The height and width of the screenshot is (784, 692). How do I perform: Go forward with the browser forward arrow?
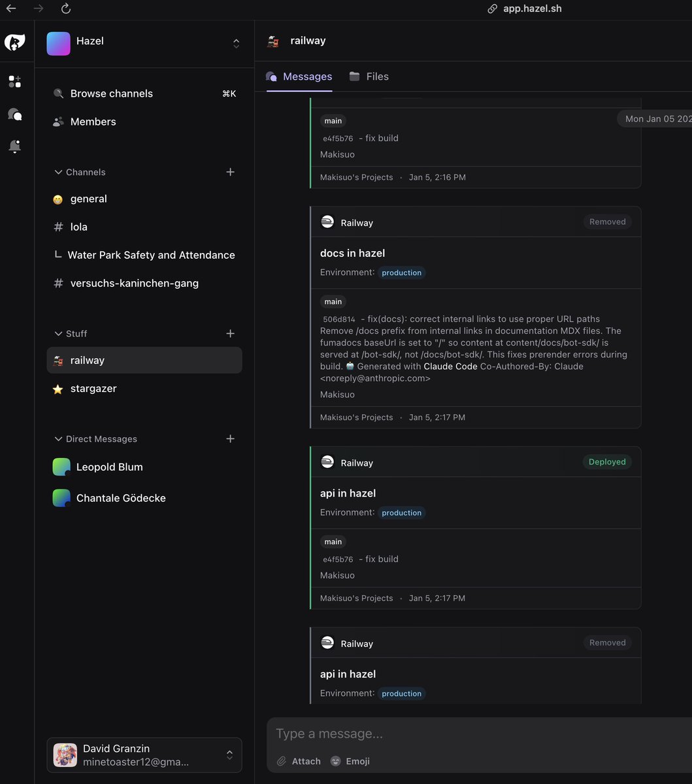click(x=39, y=8)
